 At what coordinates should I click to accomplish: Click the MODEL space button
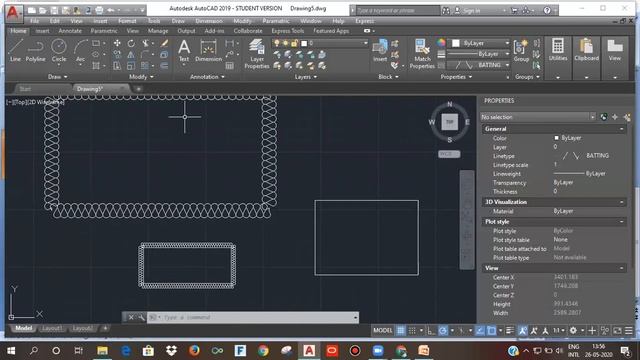pyautogui.click(x=382, y=330)
